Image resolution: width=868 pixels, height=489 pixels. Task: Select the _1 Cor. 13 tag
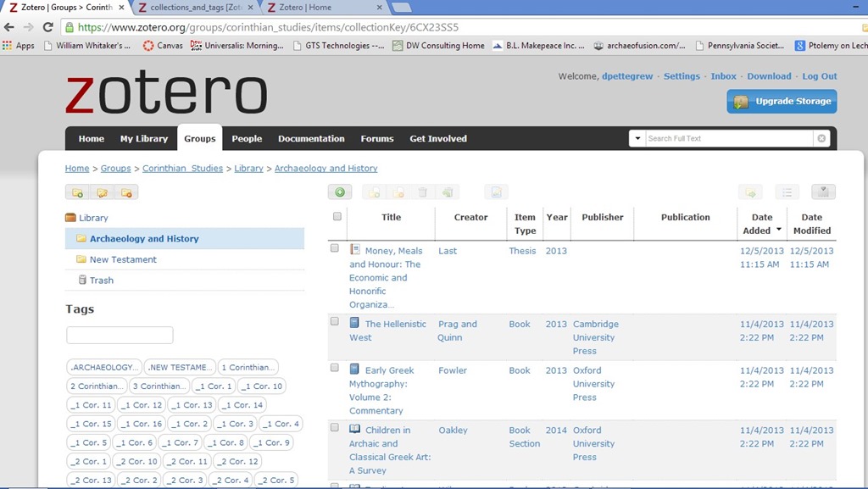pyautogui.click(x=190, y=405)
